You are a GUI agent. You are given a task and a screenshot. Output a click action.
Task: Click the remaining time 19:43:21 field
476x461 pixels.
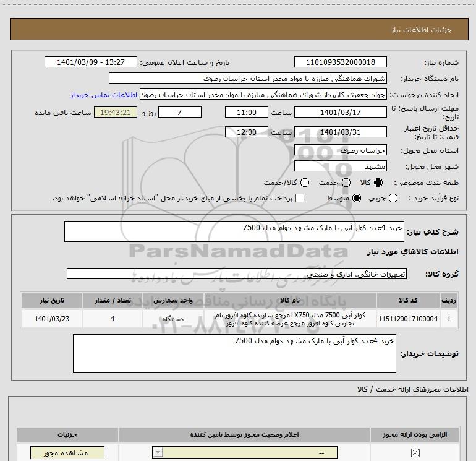tap(116, 113)
